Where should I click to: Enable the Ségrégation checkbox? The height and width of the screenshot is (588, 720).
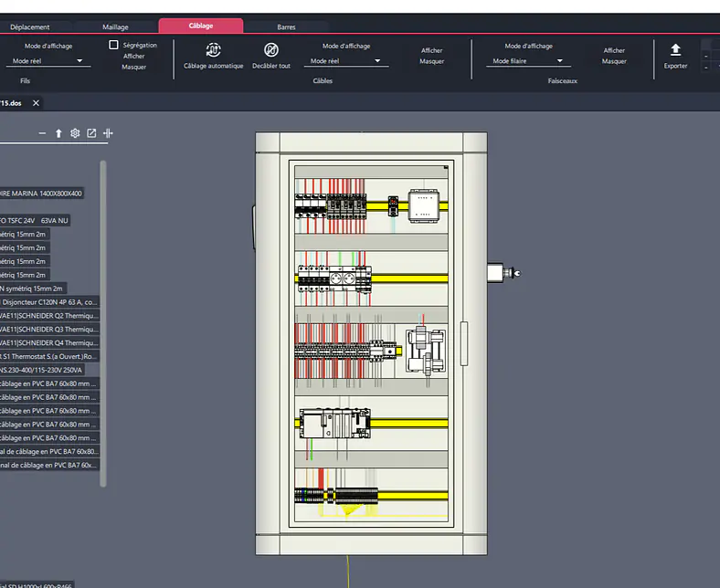pos(113,45)
